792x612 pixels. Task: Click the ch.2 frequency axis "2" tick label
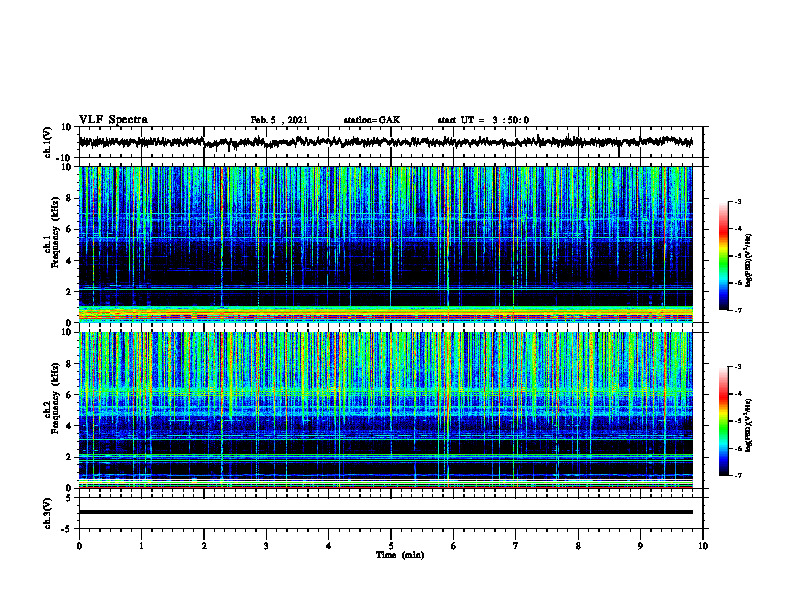tap(69, 457)
